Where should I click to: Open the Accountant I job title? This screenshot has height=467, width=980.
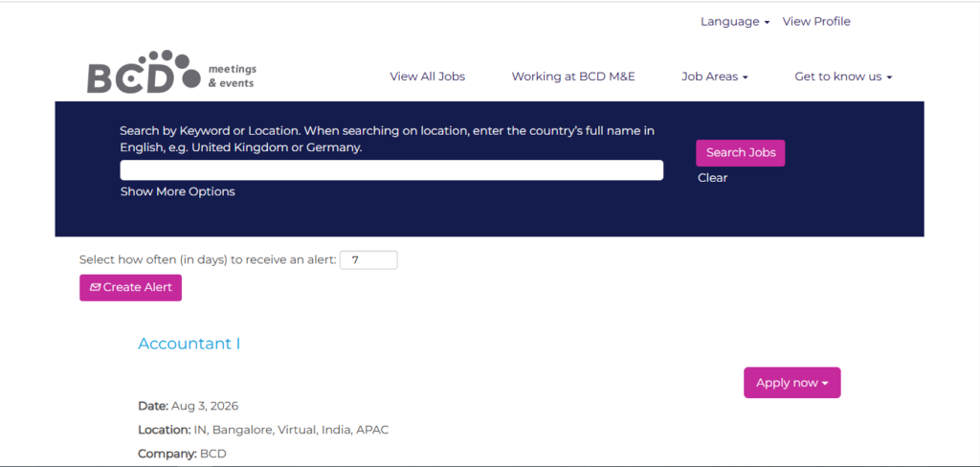[x=189, y=344]
